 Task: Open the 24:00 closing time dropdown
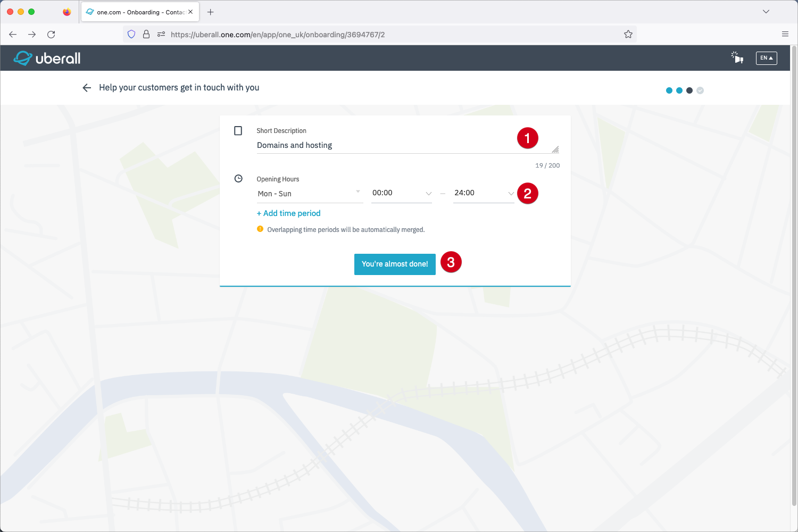[x=483, y=193]
